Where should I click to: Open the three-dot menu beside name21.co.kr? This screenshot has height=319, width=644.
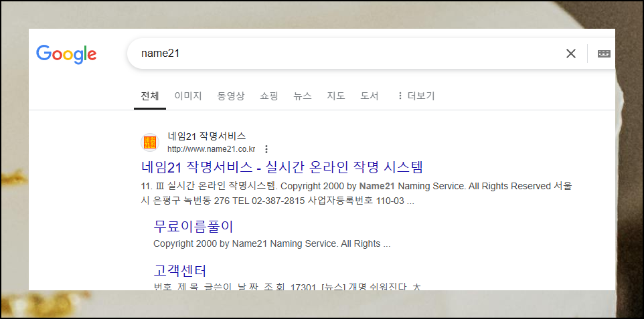[266, 149]
